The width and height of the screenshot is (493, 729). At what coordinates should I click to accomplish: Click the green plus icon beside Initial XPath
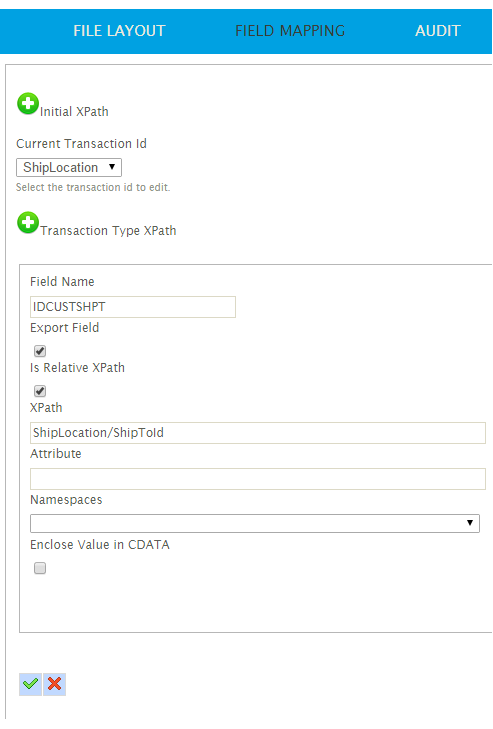(28, 104)
